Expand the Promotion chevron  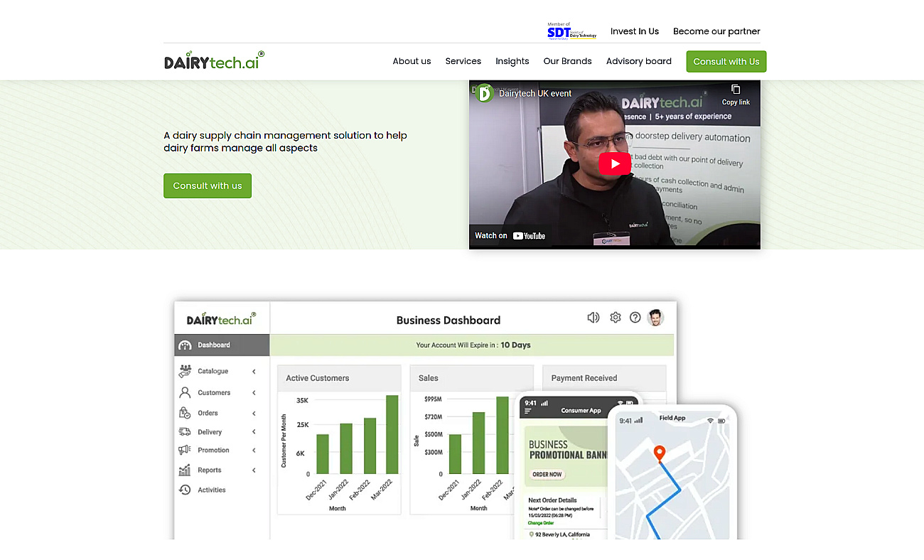(254, 451)
